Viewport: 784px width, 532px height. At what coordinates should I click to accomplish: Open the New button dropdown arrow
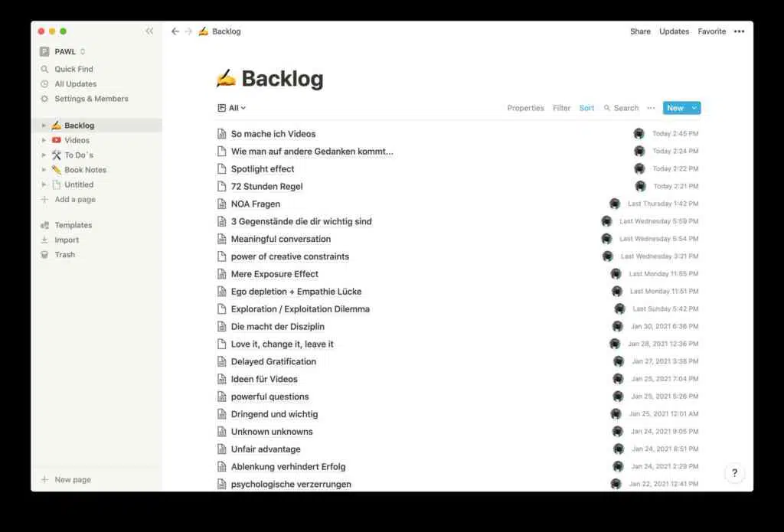click(x=694, y=109)
